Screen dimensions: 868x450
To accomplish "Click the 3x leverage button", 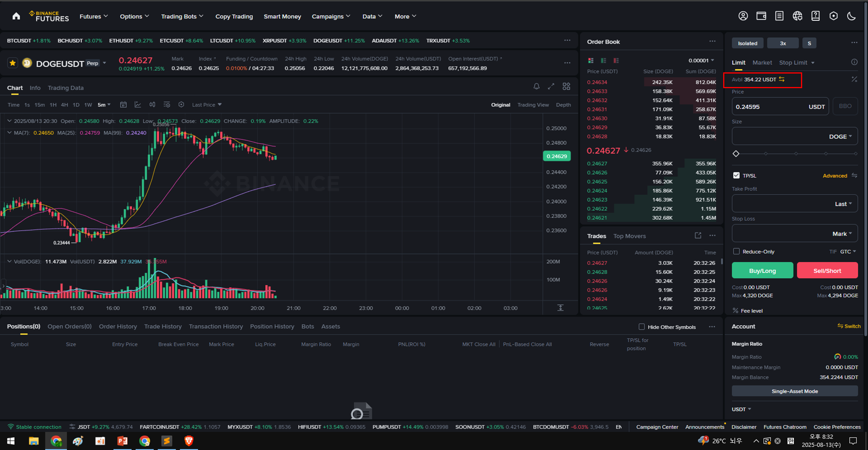I will pos(783,43).
